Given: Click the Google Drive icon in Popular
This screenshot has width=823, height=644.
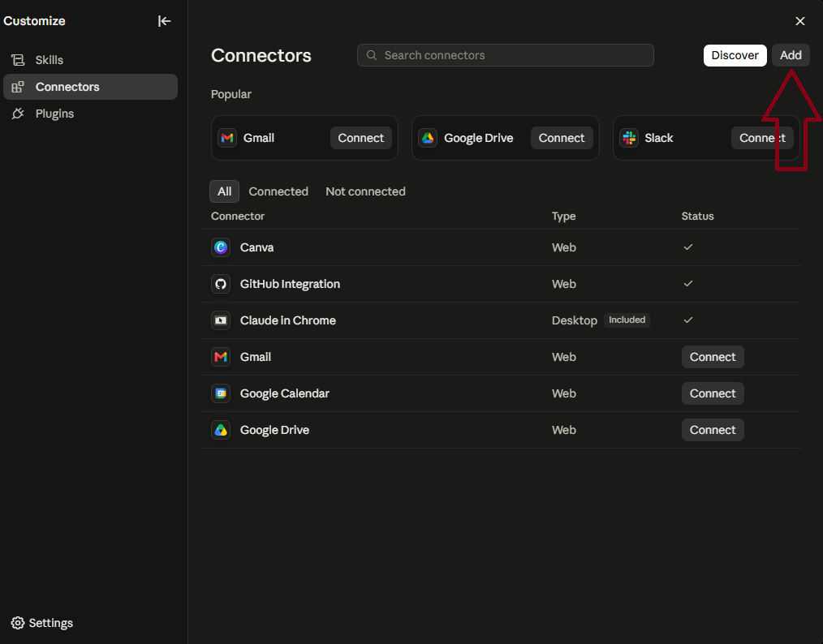Looking at the screenshot, I should (x=428, y=138).
